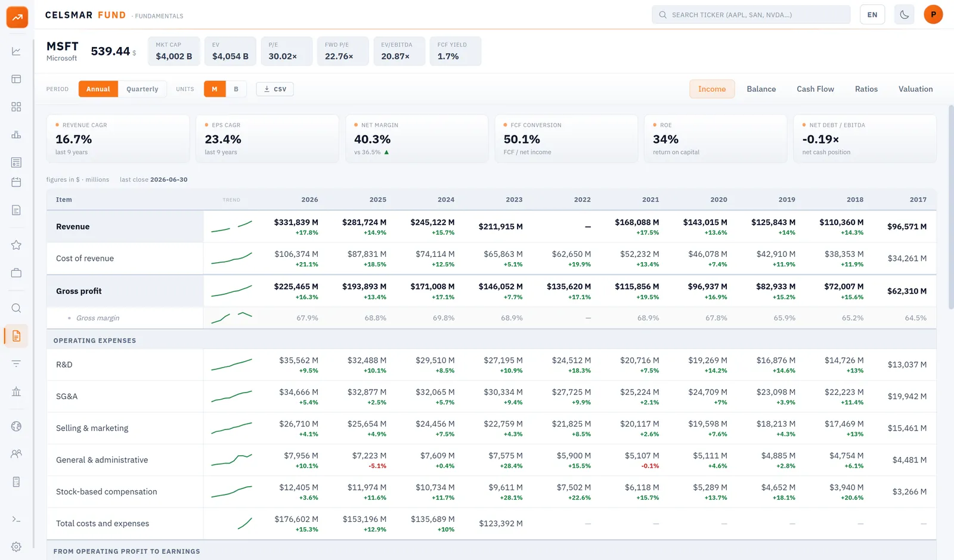Open the newspaper sidebar icon
The width and height of the screenshot is (954, 560).
click(16, 162)
